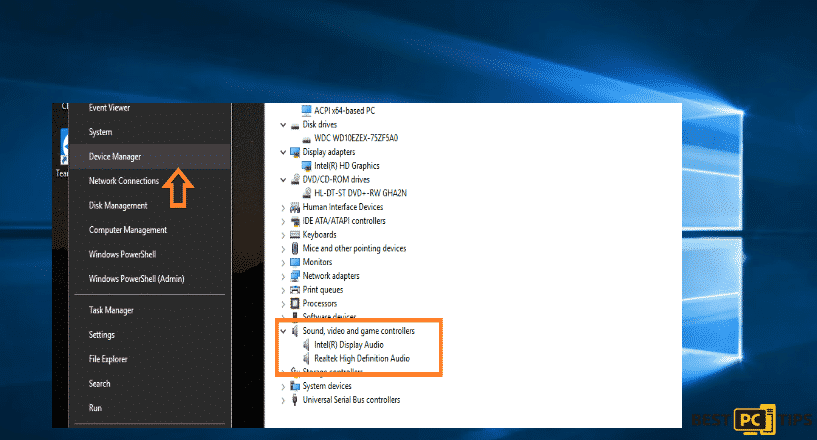Click the Display adapters category icon

295,152
